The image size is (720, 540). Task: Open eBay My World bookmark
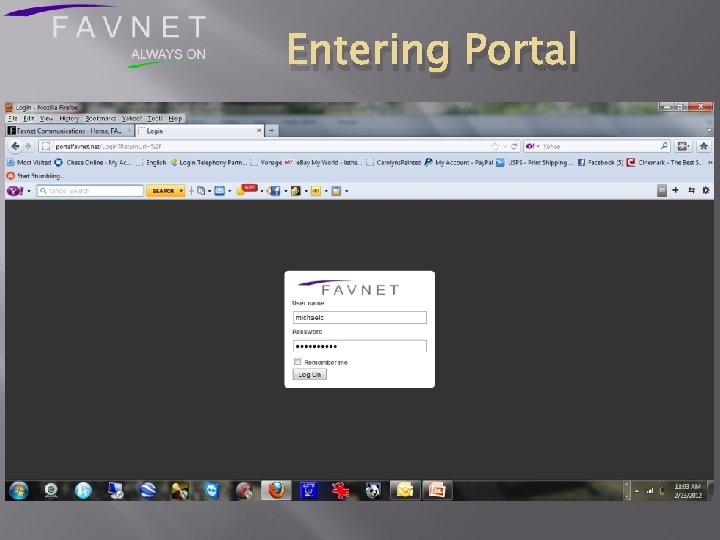[324, 163]
